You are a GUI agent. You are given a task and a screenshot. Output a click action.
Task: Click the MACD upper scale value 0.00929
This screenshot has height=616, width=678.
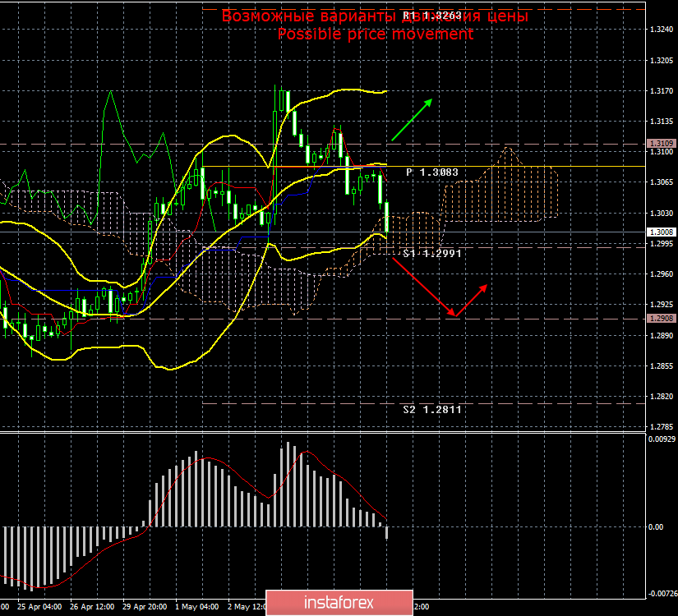click(x=662, y=439)
